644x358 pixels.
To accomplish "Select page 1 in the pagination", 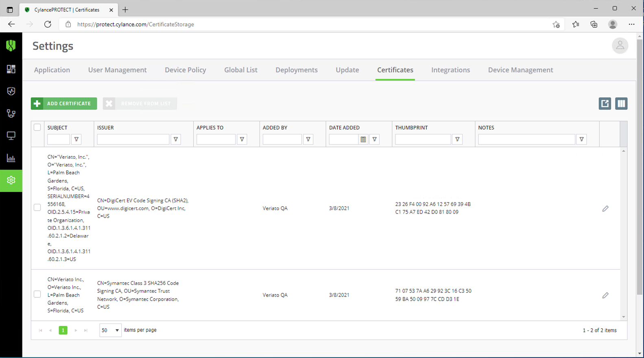I will (x=63, y=330).
